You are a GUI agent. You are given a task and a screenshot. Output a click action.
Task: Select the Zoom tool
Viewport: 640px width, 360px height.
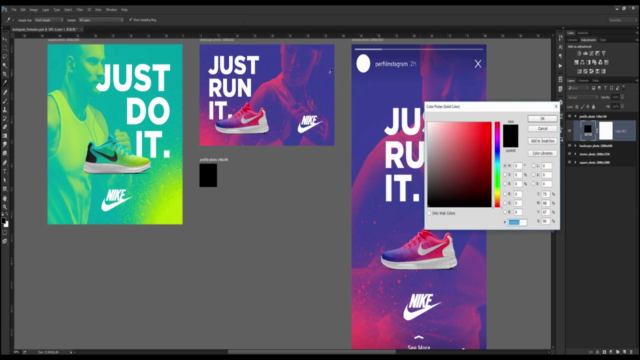[x=5, y=207]
